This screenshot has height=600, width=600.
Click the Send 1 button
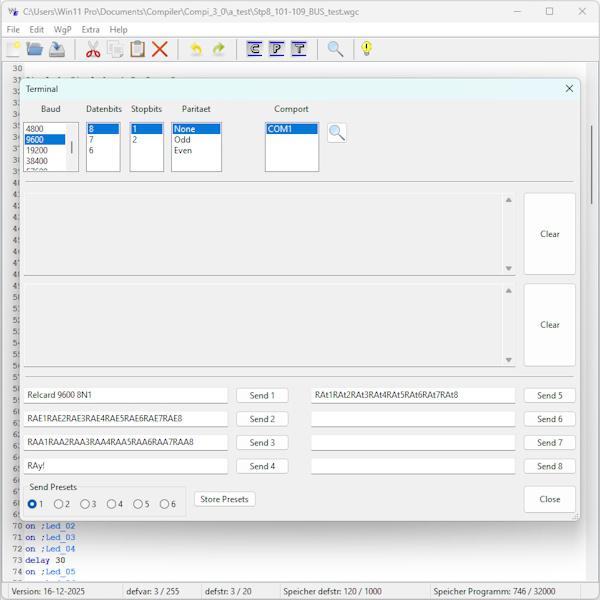[262, 395]
